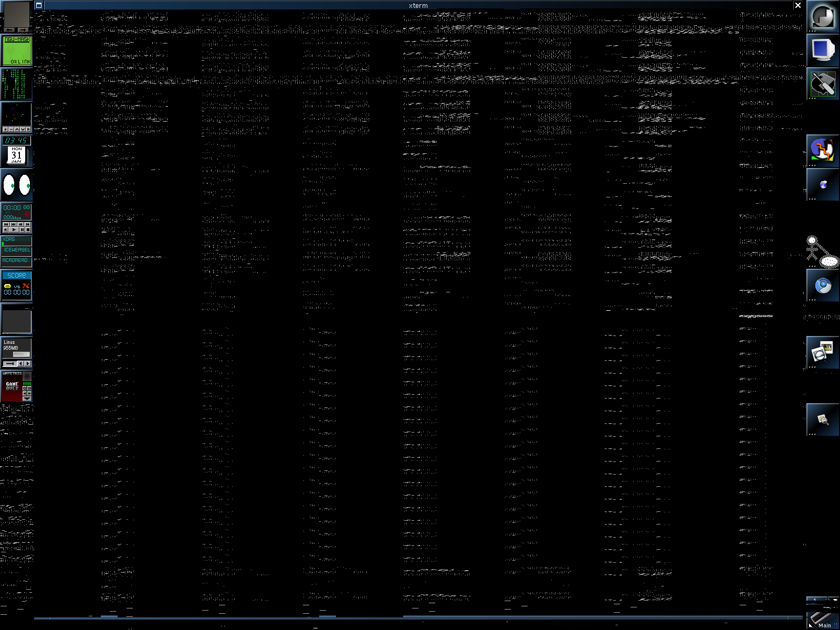Select the ICEWEASEL entry in process list
The width and height of the screenshot is (840, 630).
coord(17,250)
